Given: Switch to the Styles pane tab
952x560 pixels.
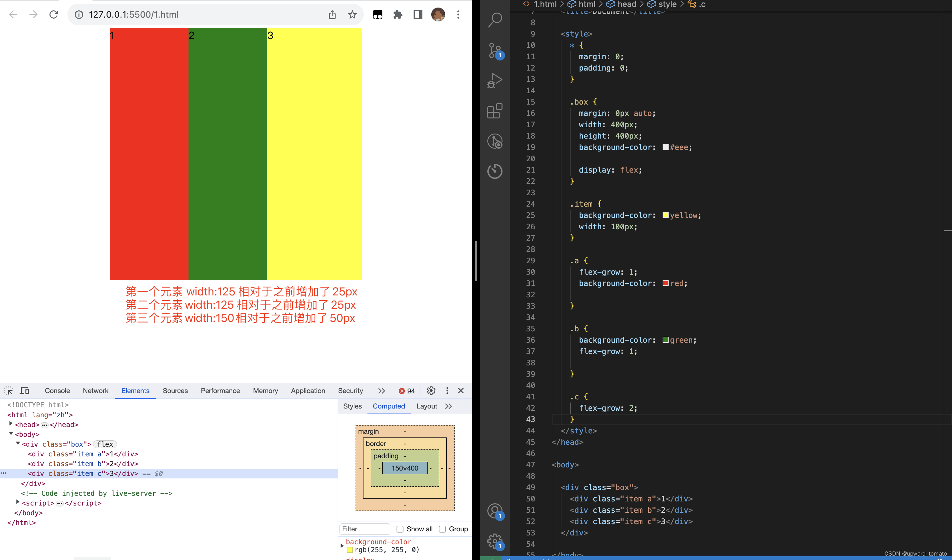Looking at the screenshot, I should coord(352,406).
